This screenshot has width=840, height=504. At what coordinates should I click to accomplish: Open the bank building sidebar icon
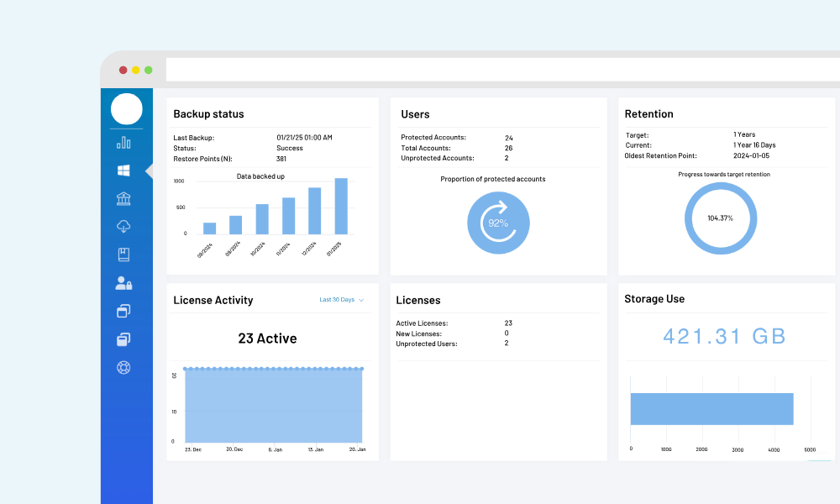pos(123,198)
